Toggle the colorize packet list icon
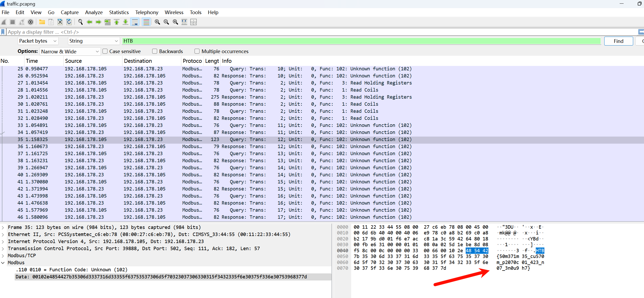The width and height of the screenshot is (644, 298). tap(146, 22)
